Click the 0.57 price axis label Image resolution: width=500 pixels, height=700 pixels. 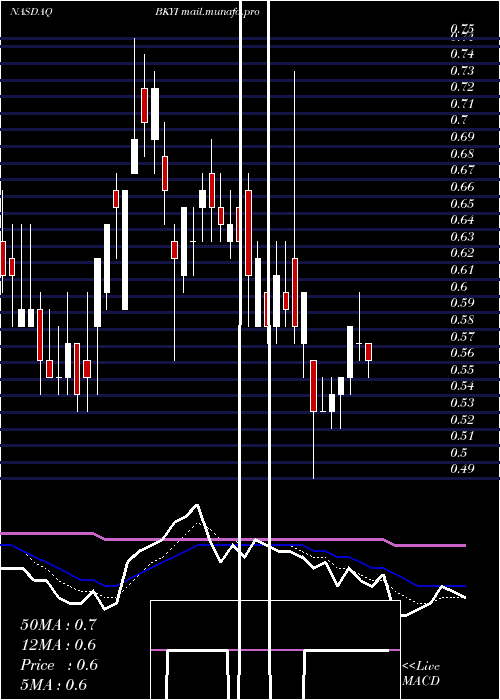tap(462, 336)
